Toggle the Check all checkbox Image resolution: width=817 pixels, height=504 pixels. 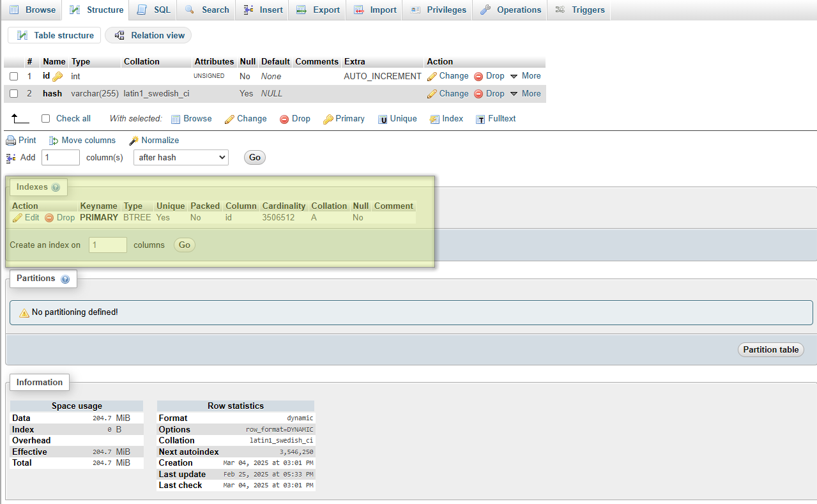pos(45,119)
